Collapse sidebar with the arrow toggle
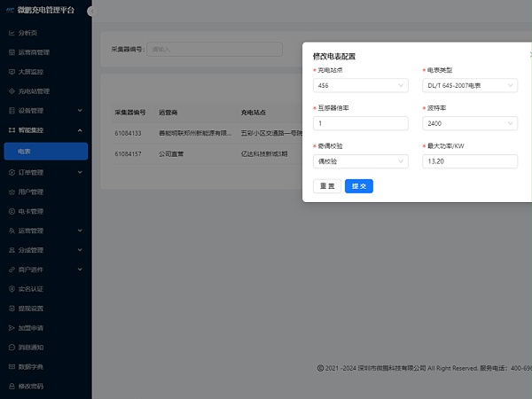The image size is (532, 399). [91, 12]
